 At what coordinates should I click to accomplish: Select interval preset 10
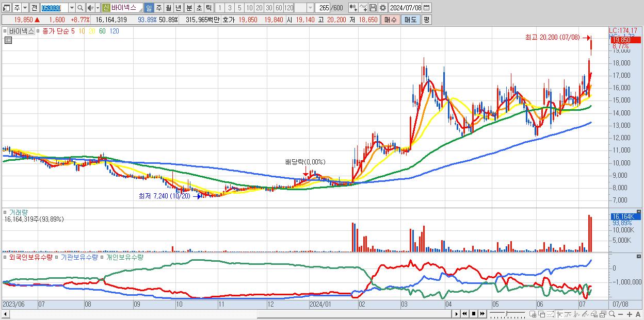(x=249, y=8)
